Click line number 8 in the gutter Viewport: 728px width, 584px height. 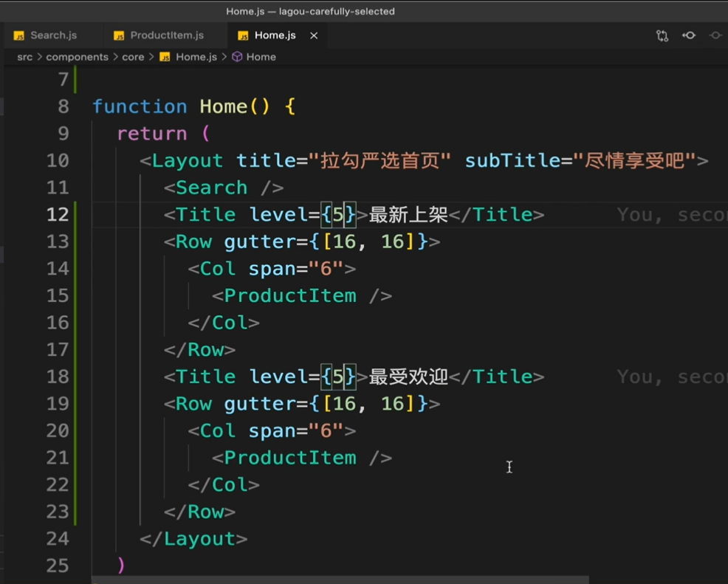[x=63, y=107]
